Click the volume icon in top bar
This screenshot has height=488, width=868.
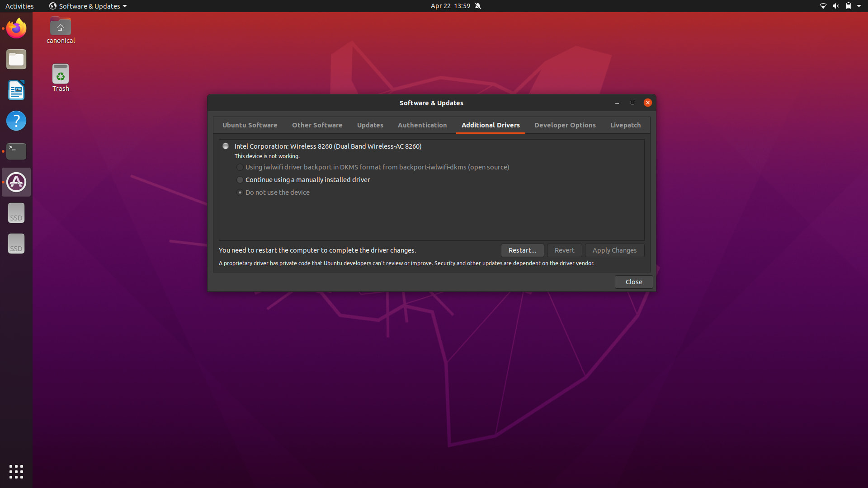(x=835, y=6)
